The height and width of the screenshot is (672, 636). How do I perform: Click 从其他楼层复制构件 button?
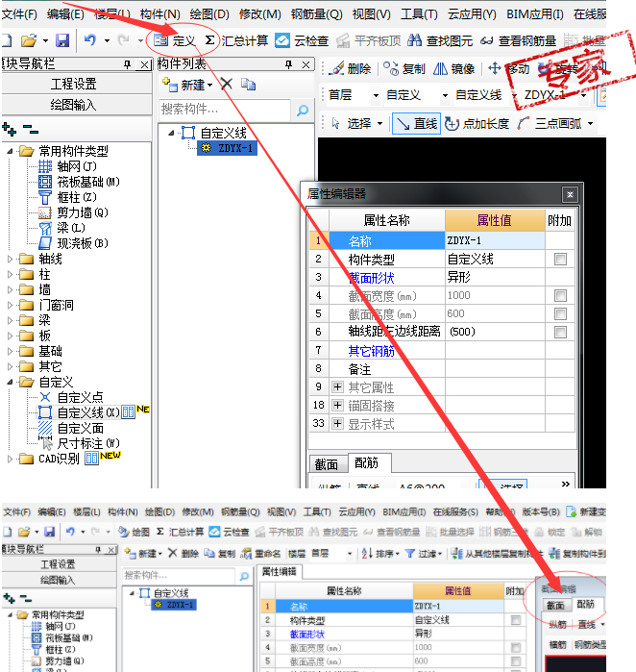[x=497, y=554]
